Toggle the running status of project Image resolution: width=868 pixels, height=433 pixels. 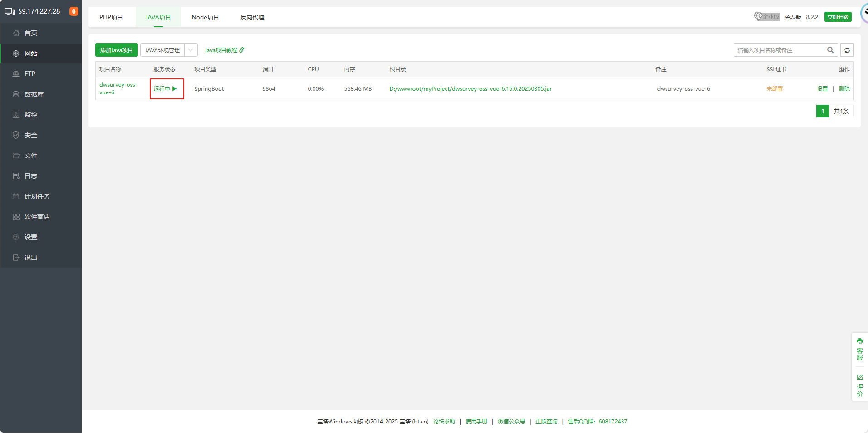[165, 89]
